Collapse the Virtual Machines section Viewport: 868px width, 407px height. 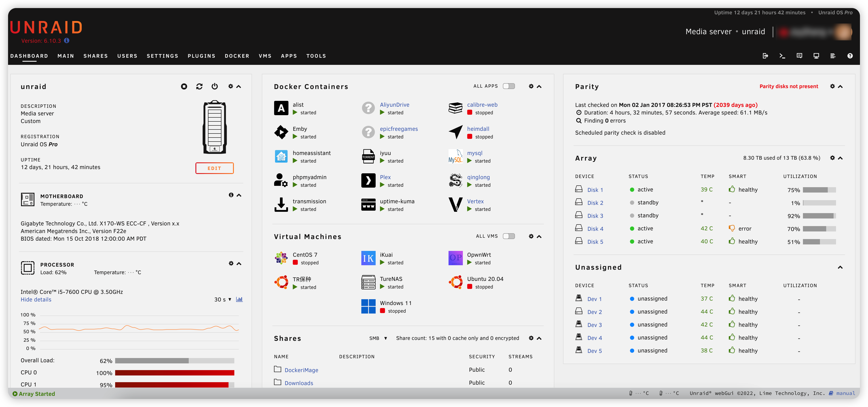[x=539, y=237]
